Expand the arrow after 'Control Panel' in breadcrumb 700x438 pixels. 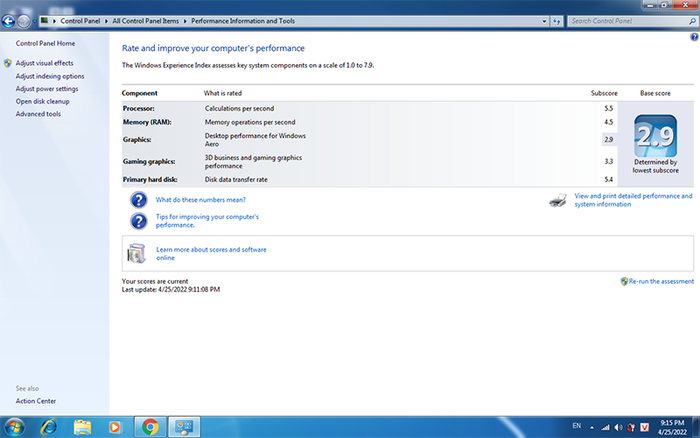[x=103, y=20]
